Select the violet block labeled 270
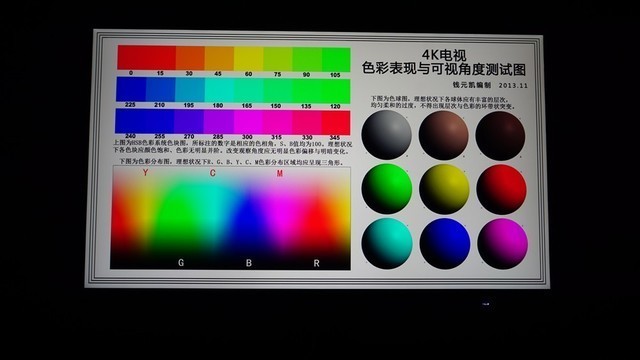 (x=189, y=122)
